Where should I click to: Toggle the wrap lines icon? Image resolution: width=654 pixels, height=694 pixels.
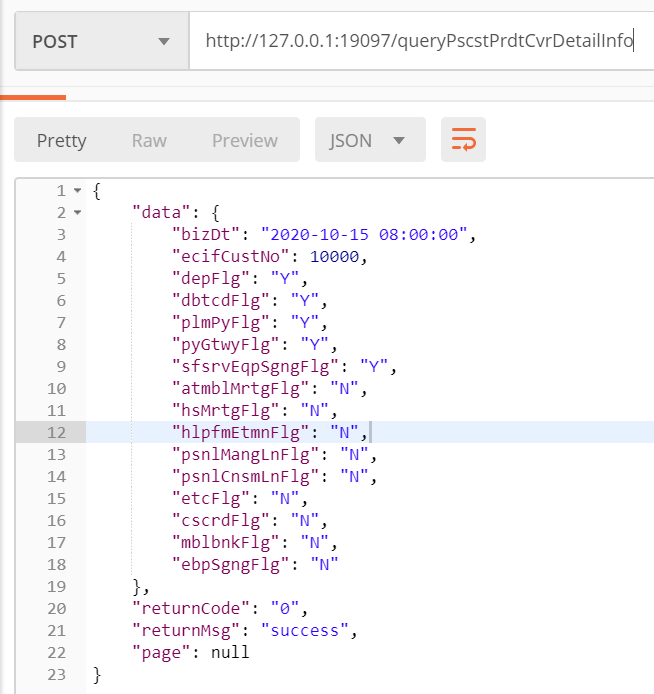[x=463, y=140]
